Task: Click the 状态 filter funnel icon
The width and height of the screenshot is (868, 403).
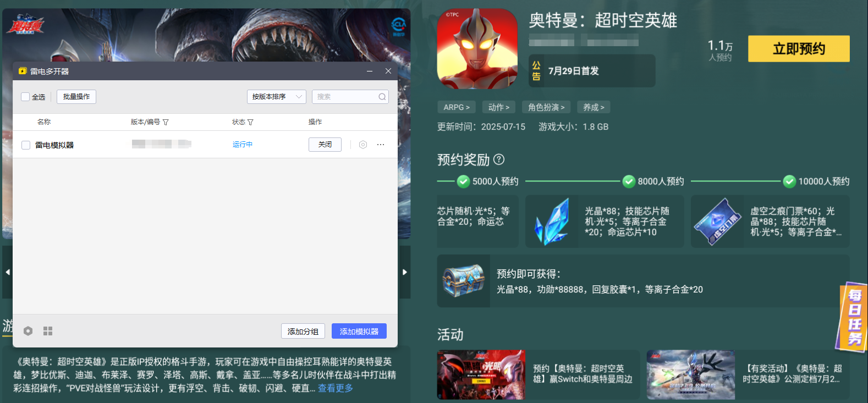Action: click(250, 122)
